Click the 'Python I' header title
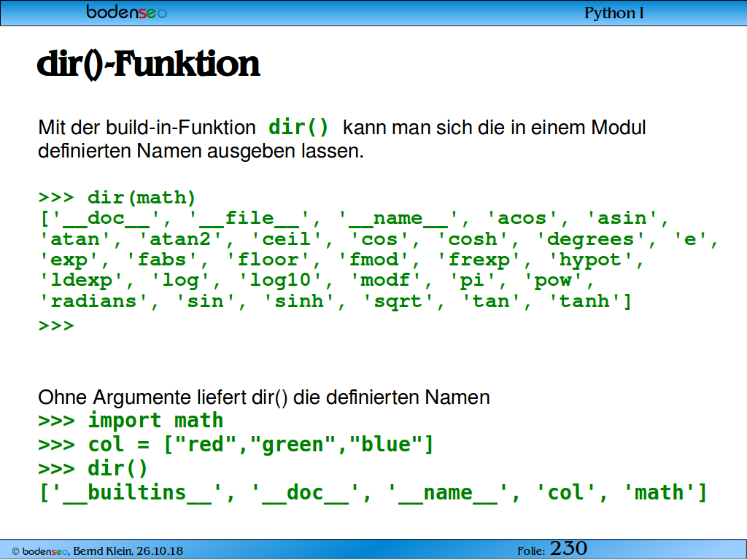This screenshot has width=747, height=560. (x=614, y=13)
